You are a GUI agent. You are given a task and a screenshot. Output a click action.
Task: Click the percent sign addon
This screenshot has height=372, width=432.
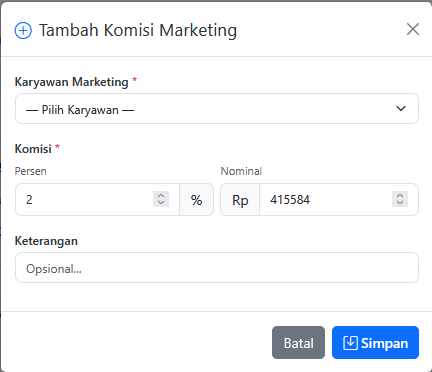pyautogui.click(x=196, y=200)
